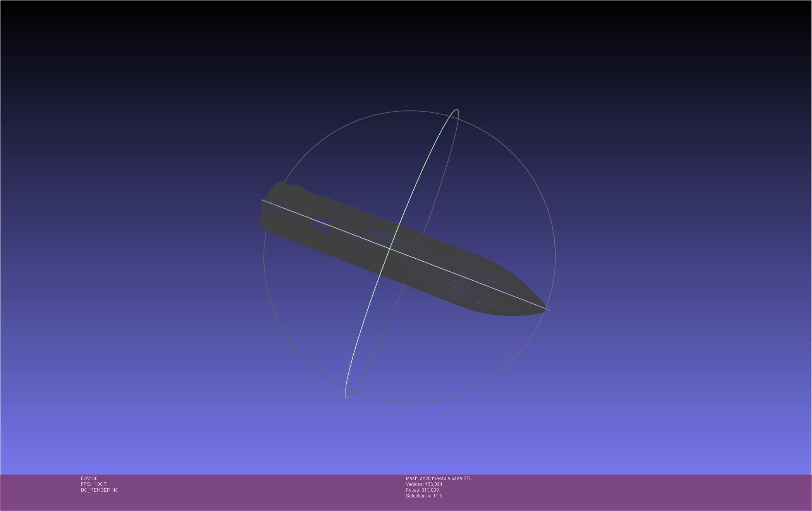Click the Selection: v: 0 f: 0 text
Viewport: 812px width, 511px height.
(424, 496)
